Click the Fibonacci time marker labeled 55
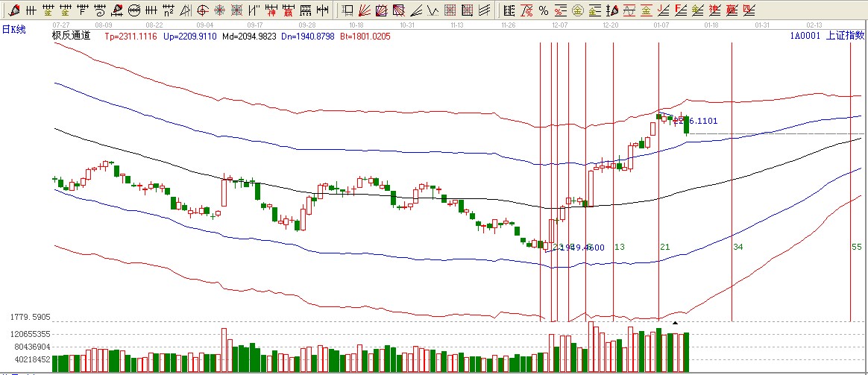 (856, 247)
